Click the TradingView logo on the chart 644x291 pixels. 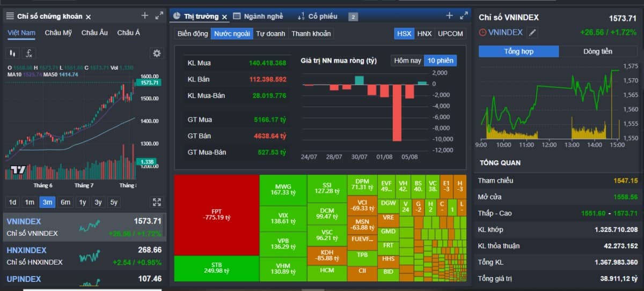[18, 170]
